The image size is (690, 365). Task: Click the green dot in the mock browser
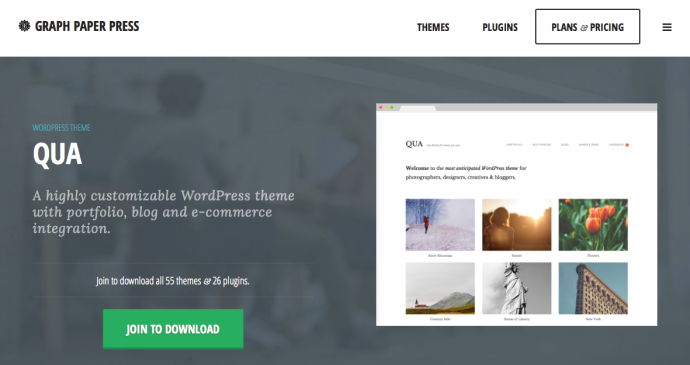pyautogui.click(x=392, y=107)
